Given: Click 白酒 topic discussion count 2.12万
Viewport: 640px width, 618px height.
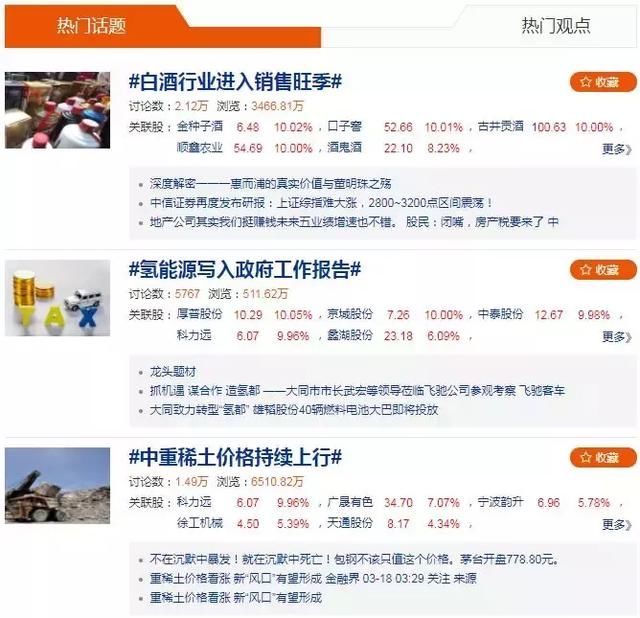Looking at the screenshot, I should click(191, 106).
